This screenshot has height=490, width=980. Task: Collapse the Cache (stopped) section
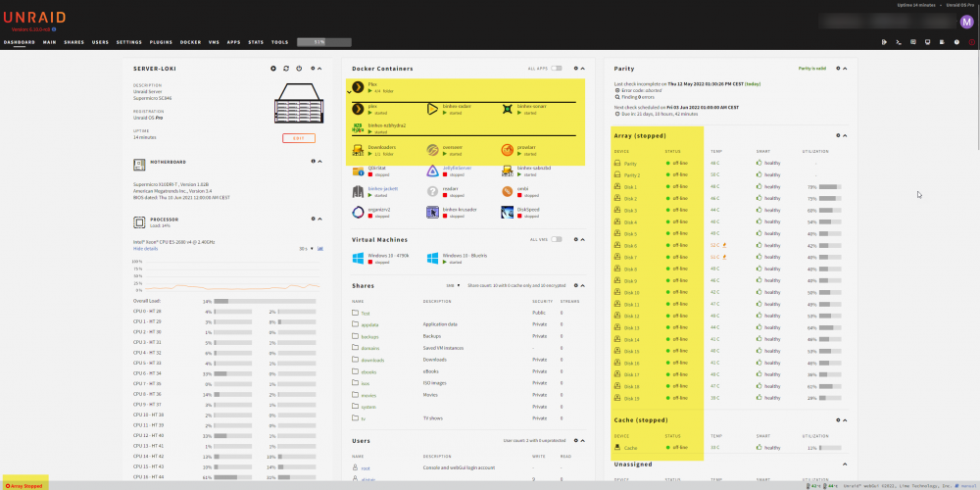point(845,420)
